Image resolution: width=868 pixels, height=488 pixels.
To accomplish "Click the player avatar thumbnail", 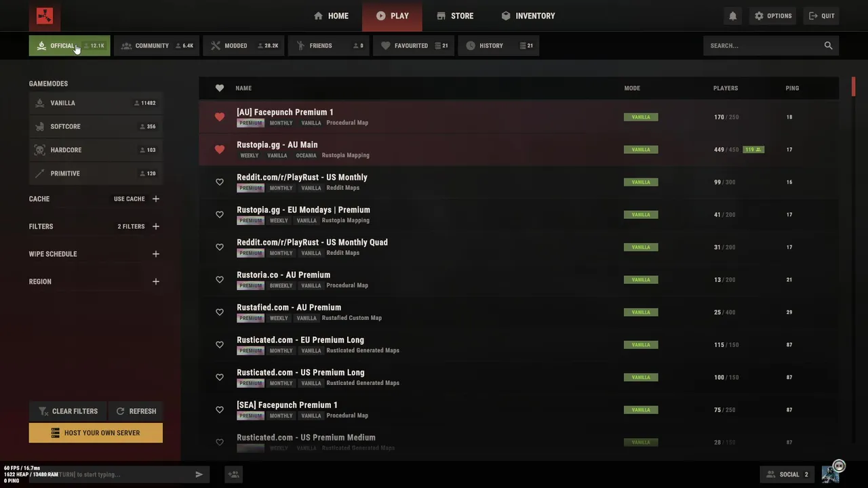I will (831, 474).
